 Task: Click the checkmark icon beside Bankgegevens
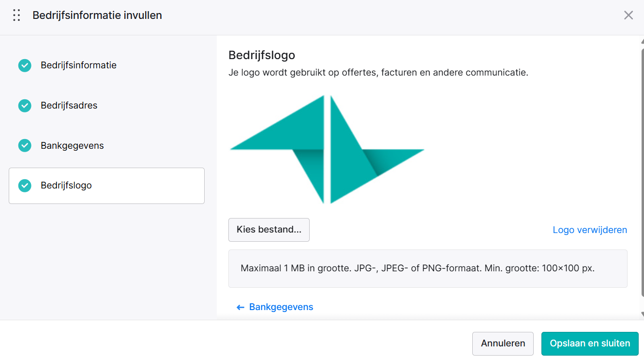pyautogui.click(x=25, y=145)
